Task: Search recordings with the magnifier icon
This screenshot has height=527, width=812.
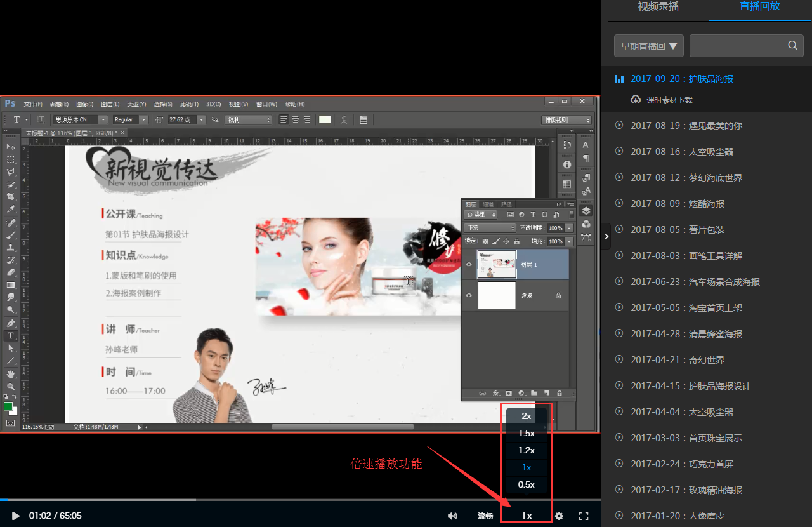Action: [x=792, y=46]
